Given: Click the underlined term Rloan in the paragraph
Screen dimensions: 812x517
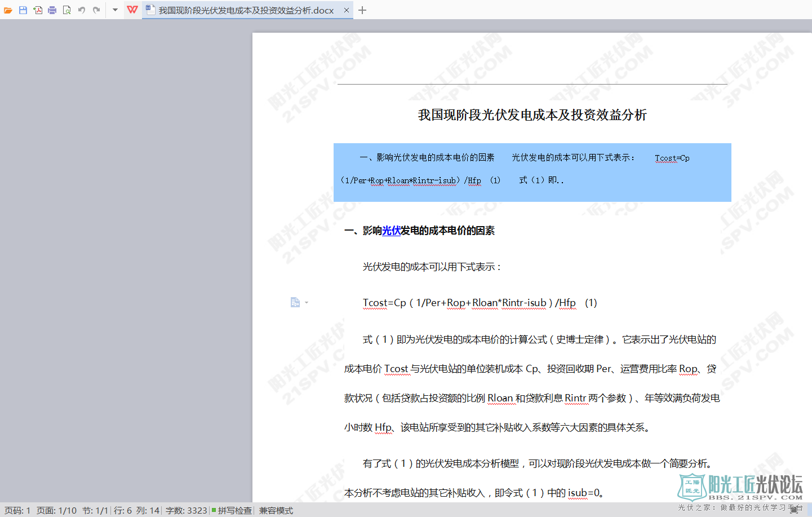Looking at the screenshot, I should pos(500,398).
